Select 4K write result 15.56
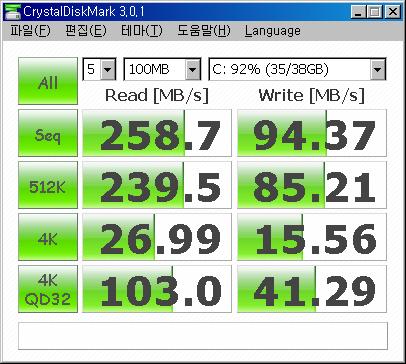Image resolution: width=406 pixels, height=364 pixels. tap(312, 237)
